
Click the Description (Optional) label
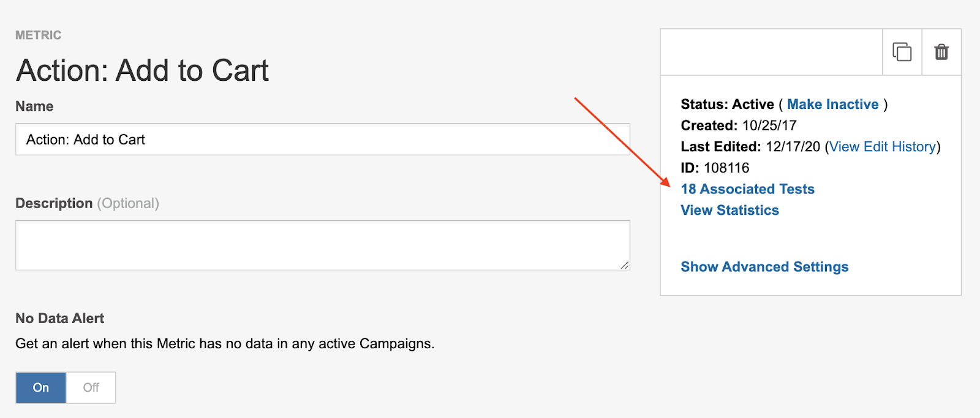point(87,203)
